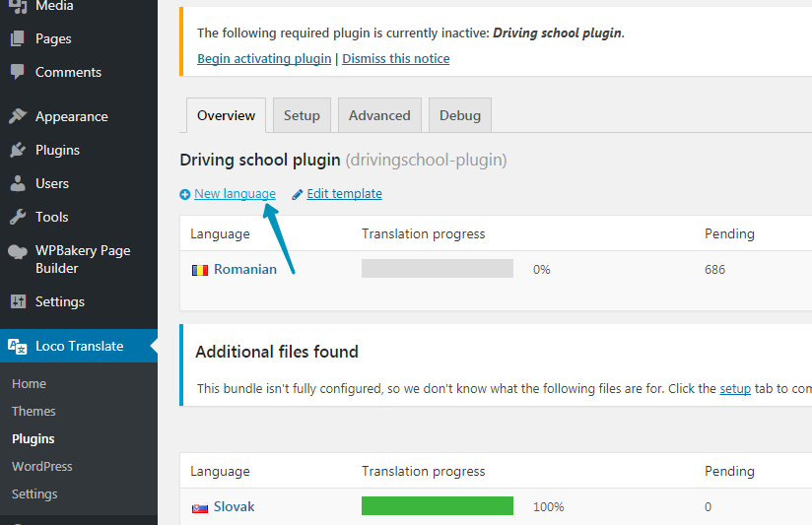The height and width of the screenshot is (525, 812).
Task: Click the New language link
Action: point(235,194)
